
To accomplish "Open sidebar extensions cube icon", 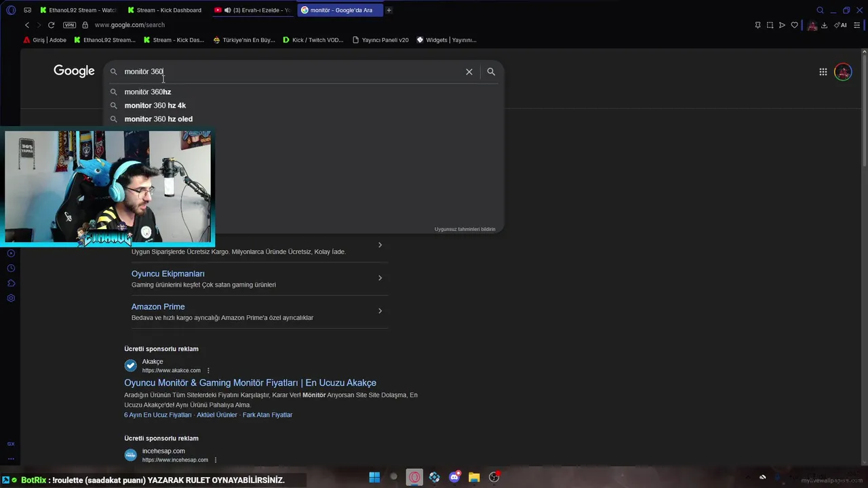I will coord(11,283).
